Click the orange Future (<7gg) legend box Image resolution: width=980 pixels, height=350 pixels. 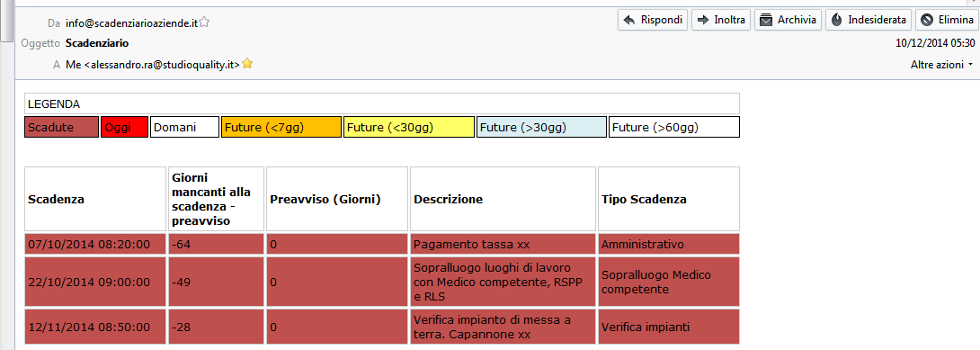tap(281, 127)
